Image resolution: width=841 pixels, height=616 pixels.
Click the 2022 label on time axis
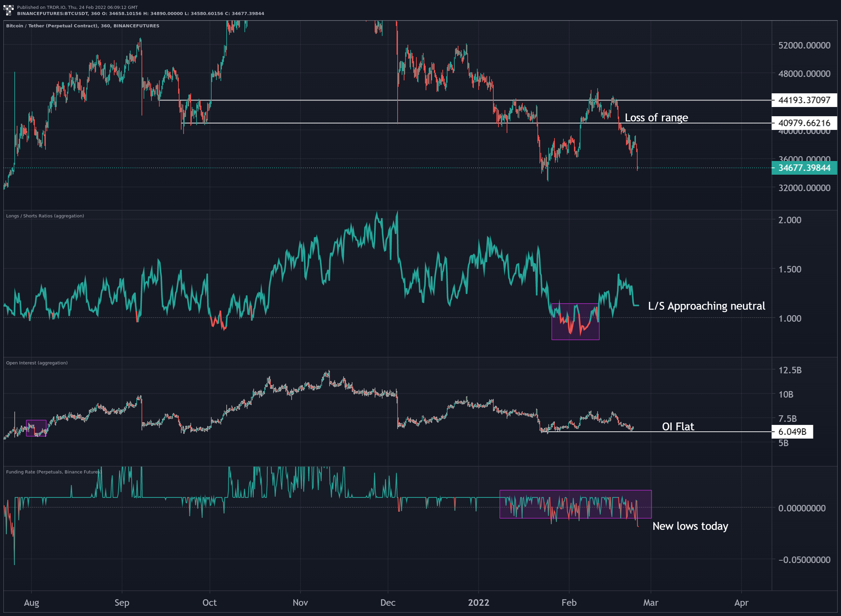click(479, 602)
